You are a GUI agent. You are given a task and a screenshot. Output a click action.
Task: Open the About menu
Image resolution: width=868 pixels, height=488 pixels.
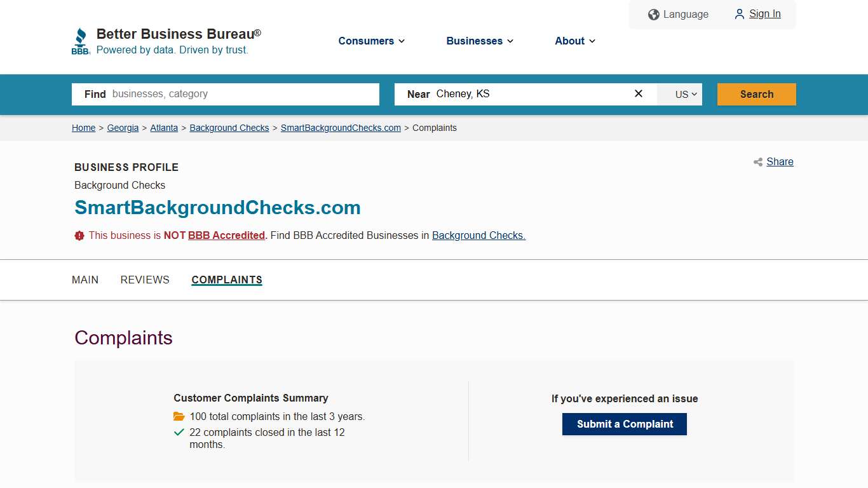[574, 41]
